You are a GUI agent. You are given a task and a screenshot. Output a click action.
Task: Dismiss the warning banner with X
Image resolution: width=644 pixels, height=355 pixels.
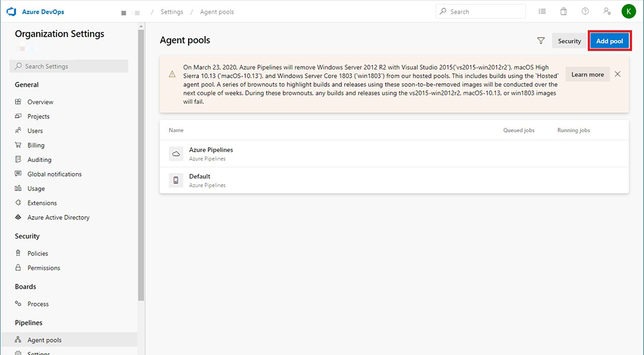[618, 74]
